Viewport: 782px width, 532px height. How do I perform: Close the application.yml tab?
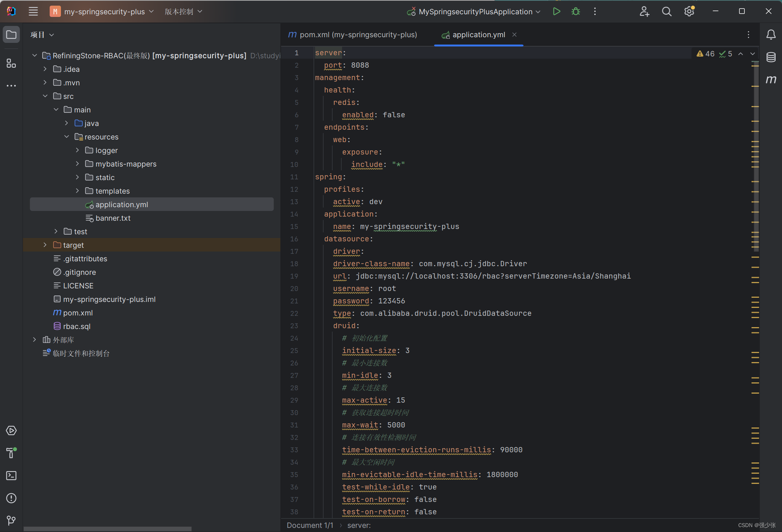[514, 35]
